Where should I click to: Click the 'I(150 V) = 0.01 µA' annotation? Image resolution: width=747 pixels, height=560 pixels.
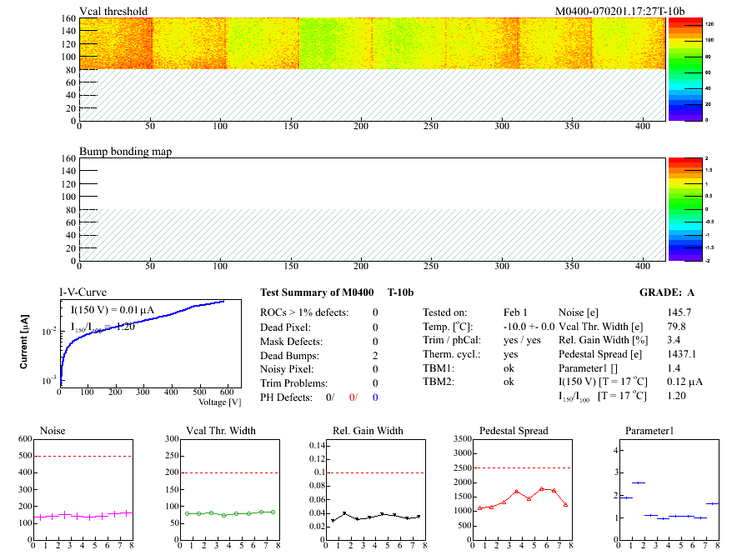(x=113, y=310)
